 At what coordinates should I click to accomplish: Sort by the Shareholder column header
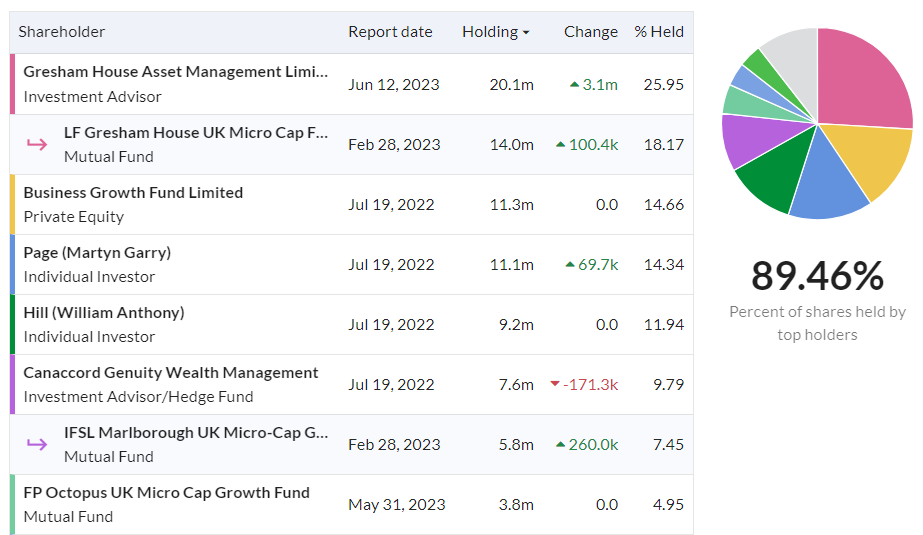pos(62,32)
